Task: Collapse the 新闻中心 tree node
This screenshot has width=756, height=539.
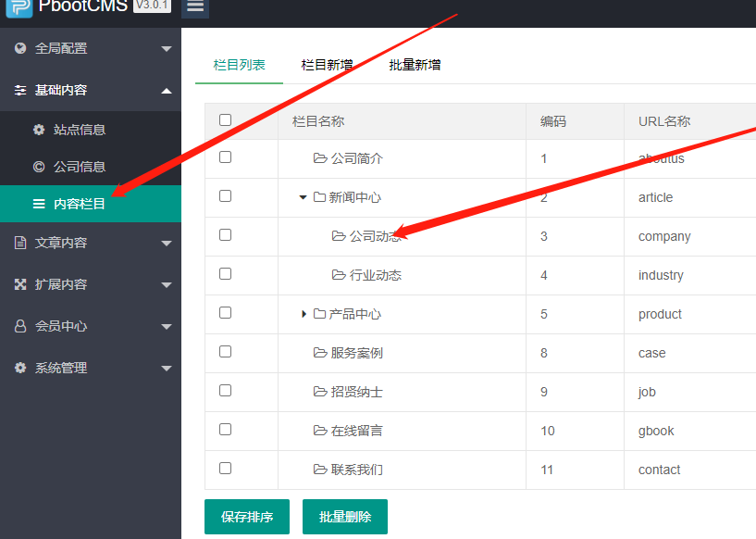Action: [303, 197]
